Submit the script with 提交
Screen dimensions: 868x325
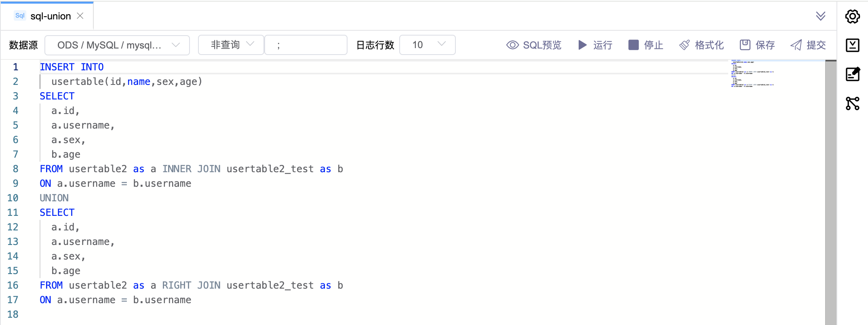(x=808, y=45)
